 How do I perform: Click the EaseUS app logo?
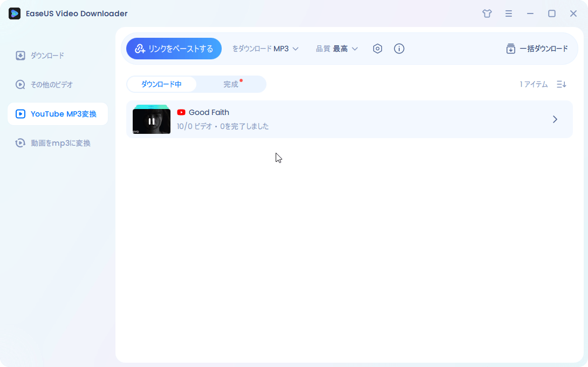click(x=15, y=13)
